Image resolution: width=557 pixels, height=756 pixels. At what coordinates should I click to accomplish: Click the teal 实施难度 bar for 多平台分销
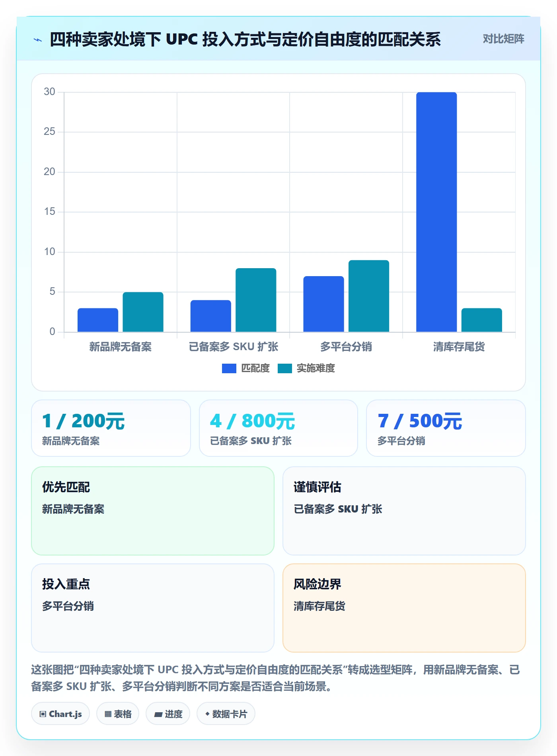tap(369, 296)
